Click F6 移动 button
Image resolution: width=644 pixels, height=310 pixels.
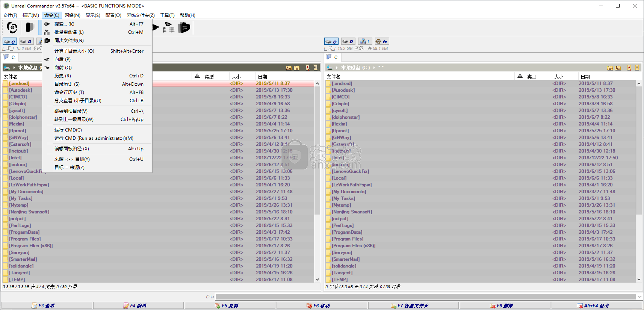(322, 306)
